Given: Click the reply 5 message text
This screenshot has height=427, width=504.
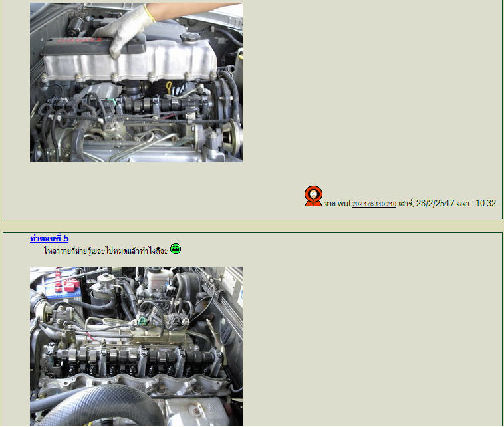Looking at the screenshot, I should (106, 251).
